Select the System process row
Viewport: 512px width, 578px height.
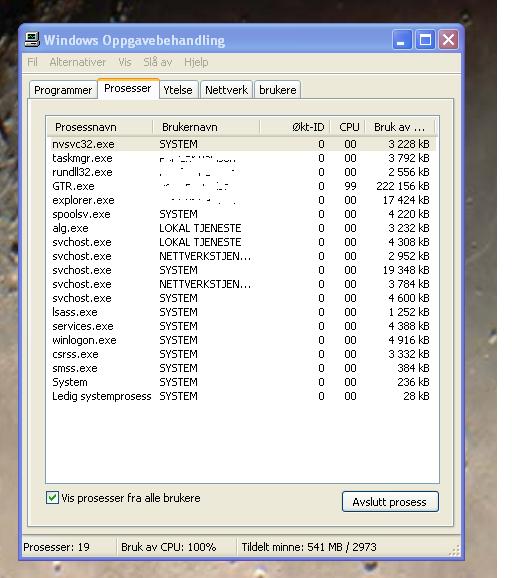click(242, 382)
